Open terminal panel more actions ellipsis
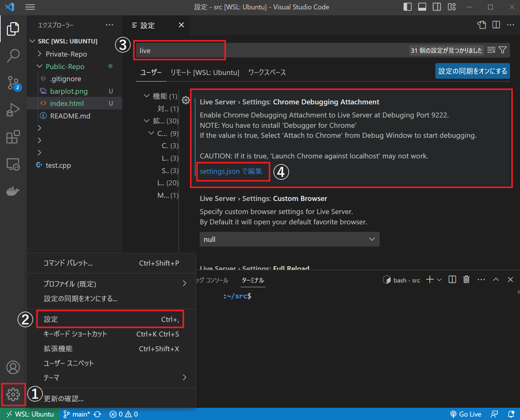The width and height of the screenshot is (520, 420). [481, 279]
